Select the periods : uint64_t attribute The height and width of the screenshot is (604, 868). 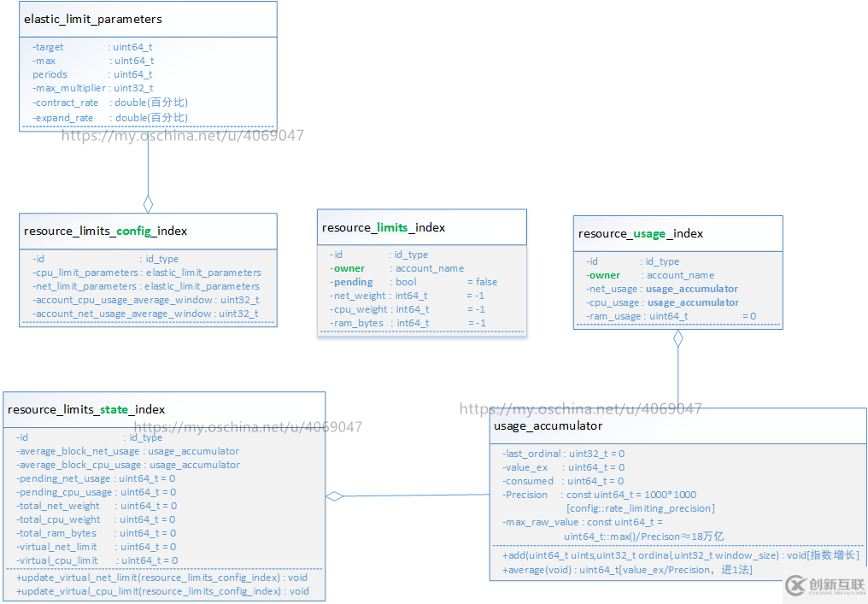92,74
